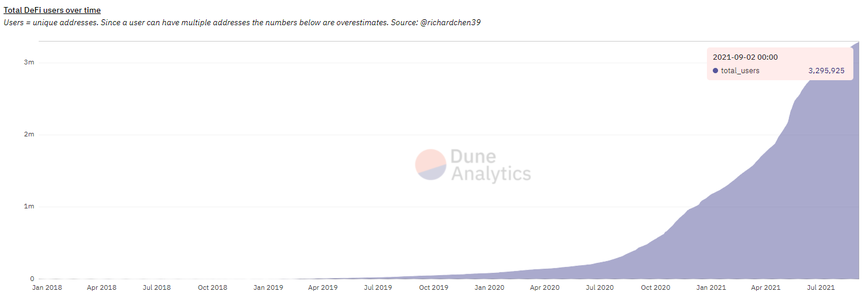Click the Dune Analytics circular logo icon
This screenshot has width=868, height=298.
pos(430,165)
